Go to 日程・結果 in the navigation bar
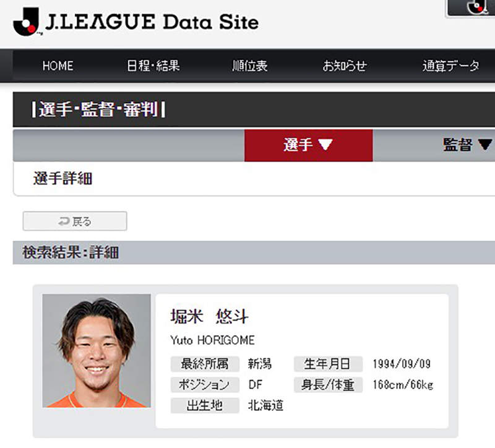Viewport: 495px width, 448px height. click(x=153, y=66)
